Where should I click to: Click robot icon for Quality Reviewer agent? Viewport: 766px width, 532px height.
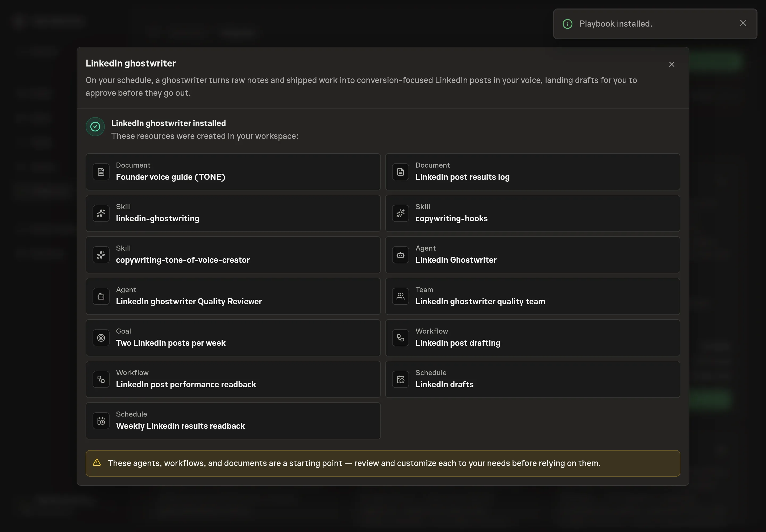tap(101, 296)
